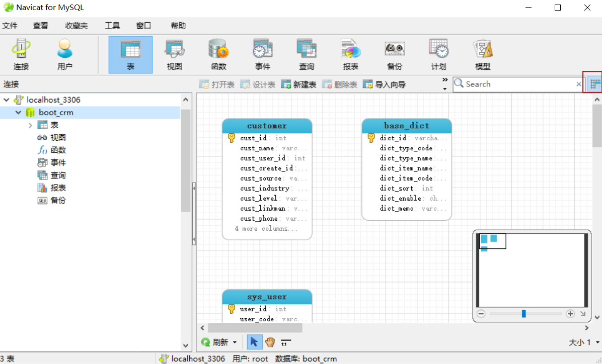Activate the arrow selection tool
Image resolution: width=602 pixels, height=364 pixels.
[254, 341]
